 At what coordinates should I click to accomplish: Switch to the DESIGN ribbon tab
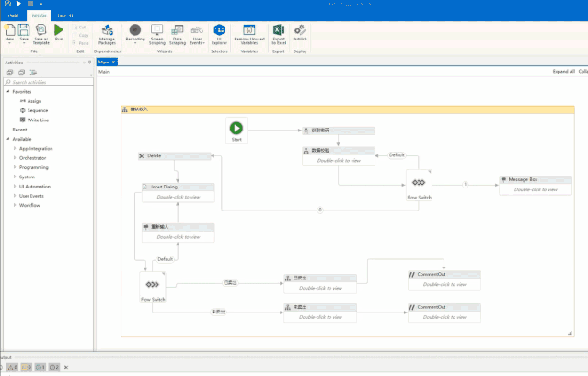[x=38, y=16]
